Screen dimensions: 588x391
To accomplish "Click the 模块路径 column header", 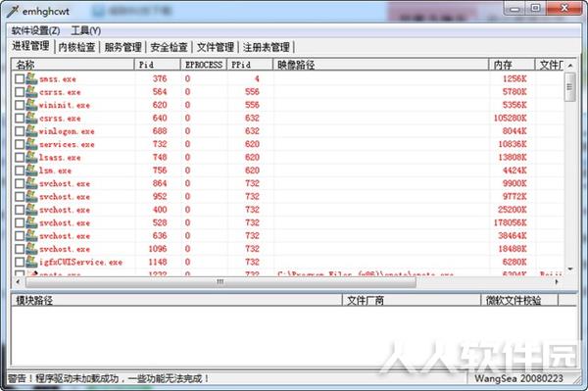I will (176, 300).
